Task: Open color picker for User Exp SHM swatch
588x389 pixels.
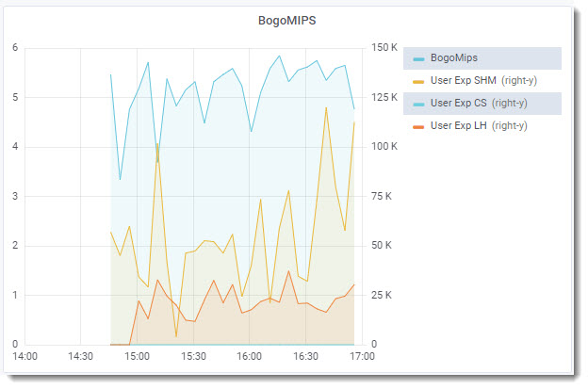Action: click(418, 82)
